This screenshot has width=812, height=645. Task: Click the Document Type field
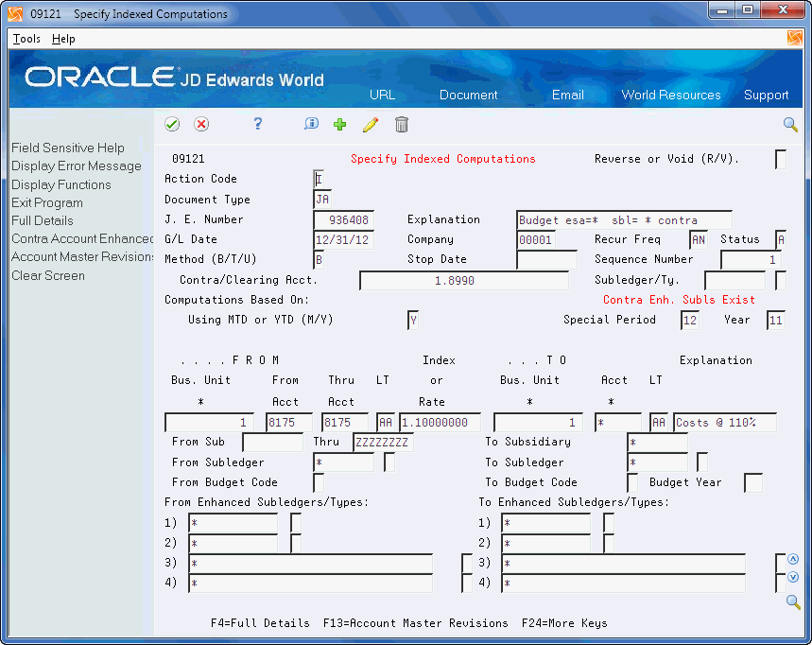coord(322,200)
